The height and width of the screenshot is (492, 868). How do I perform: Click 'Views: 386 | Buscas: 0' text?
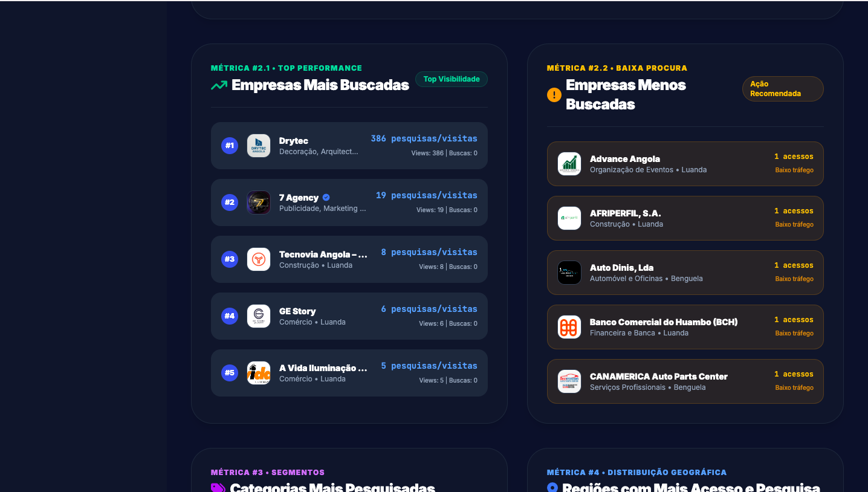pyautogui.click(x=444, y=154)
